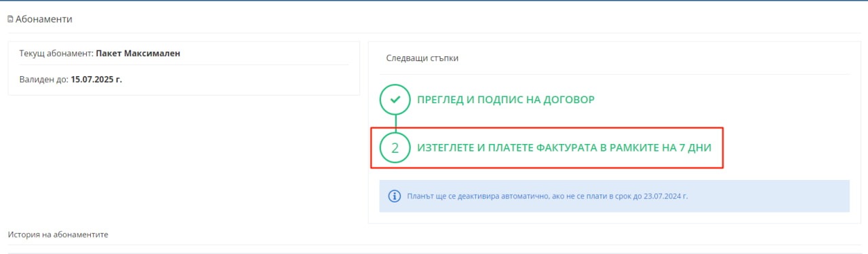Open ИЗТЕГЛЕТЕ И ПЛАТЕТЕ ФАКТУРАТА step
The image size is (868, 254).
pos(564,147)
